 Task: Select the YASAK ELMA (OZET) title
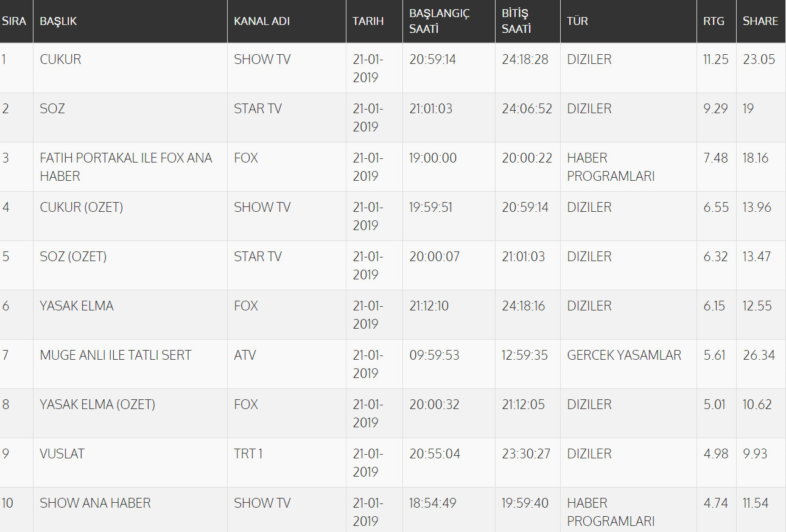pos(97,405)
